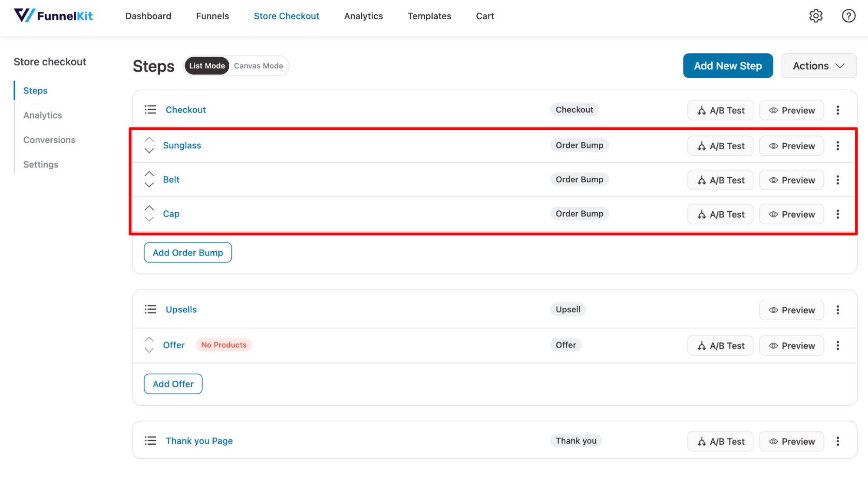
Task: Open the Belt order bump link
Action: point(171,180)
